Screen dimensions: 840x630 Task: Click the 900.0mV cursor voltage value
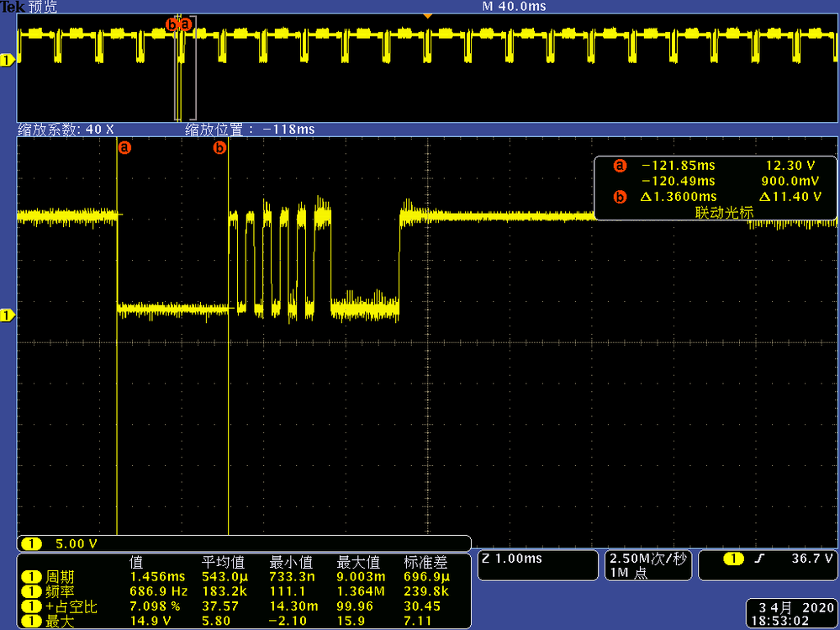pos(790,181)
